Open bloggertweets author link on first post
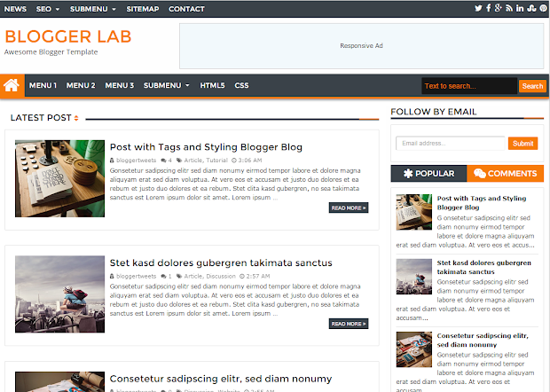Viewport: 550px width, 392px height. [136, 161]
